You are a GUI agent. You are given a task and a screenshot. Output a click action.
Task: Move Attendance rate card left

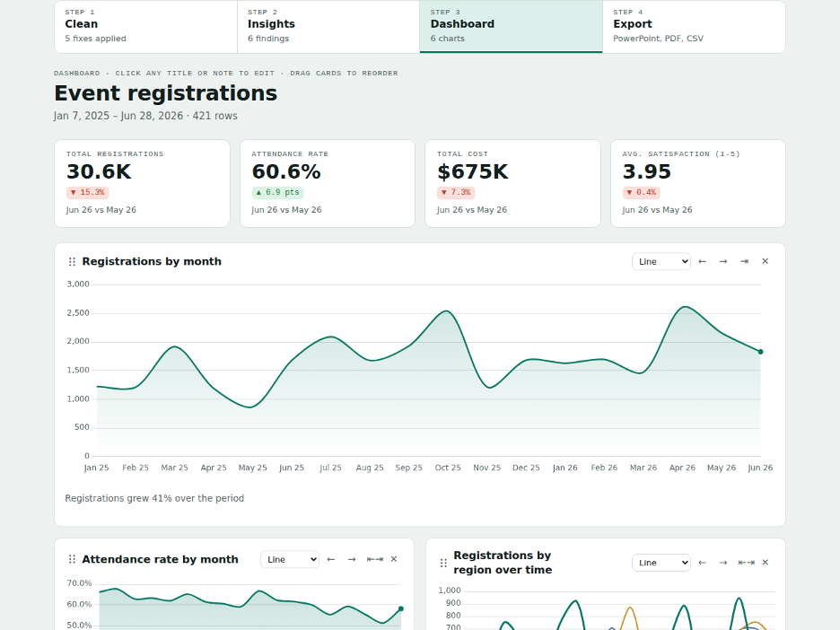point(331,559)
